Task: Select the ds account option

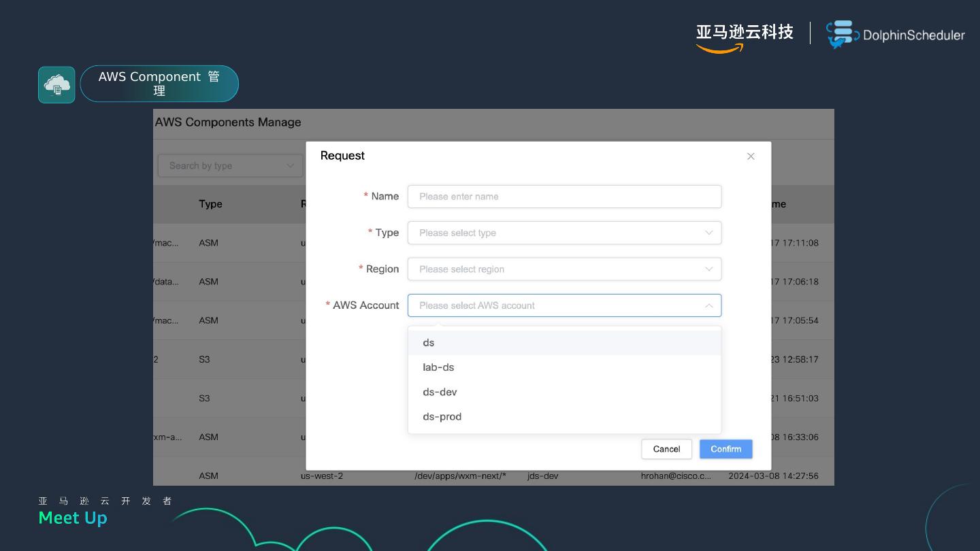Action: click(564, 342)
